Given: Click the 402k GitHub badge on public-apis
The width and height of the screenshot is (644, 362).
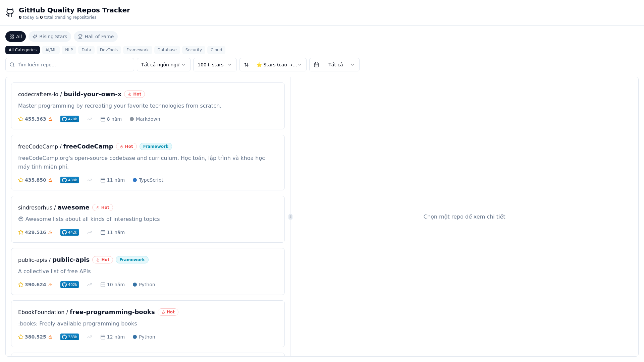Looking at the screenshot, I should [69, 285].
